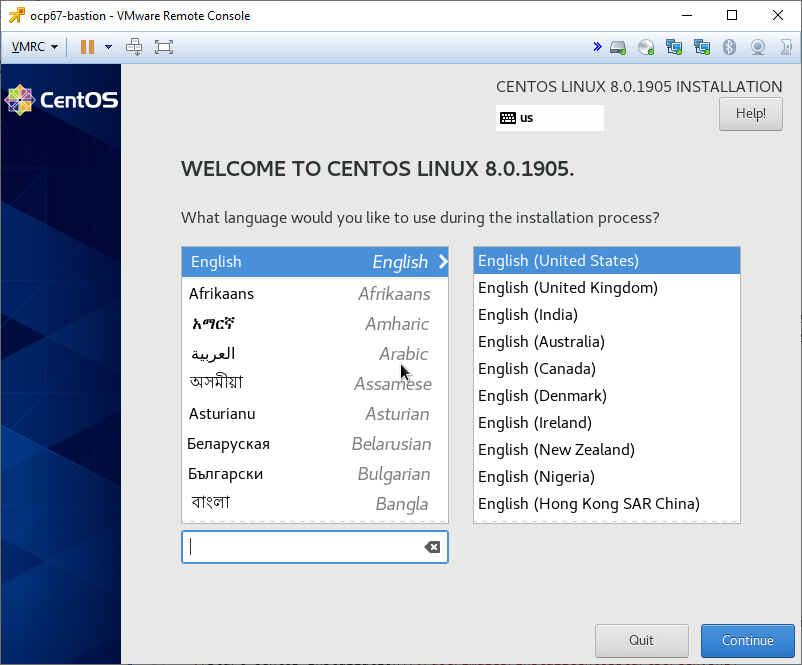Open installer Help
Image resolution: width=802 pixels, height=665 pixels.
click(x=750, y=114)
